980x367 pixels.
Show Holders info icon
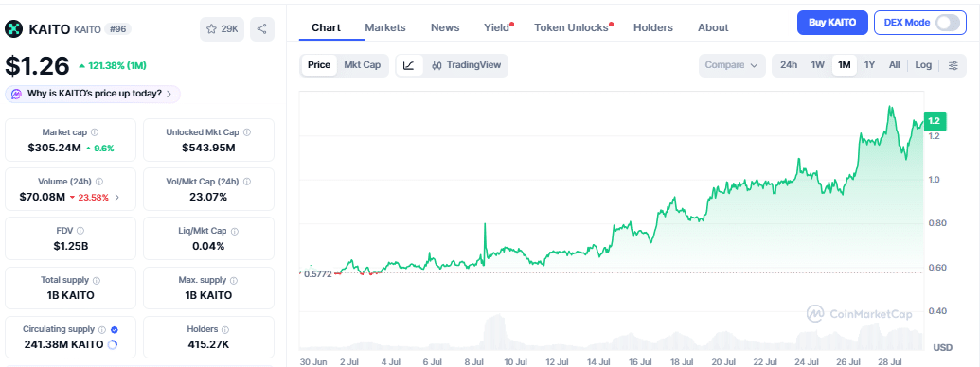[225, 329]
